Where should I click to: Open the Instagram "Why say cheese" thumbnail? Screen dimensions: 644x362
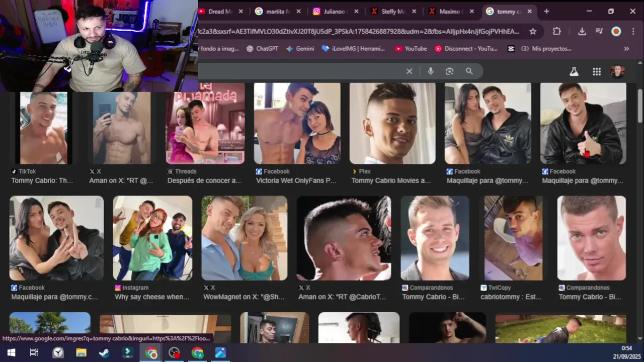(152, 238)
